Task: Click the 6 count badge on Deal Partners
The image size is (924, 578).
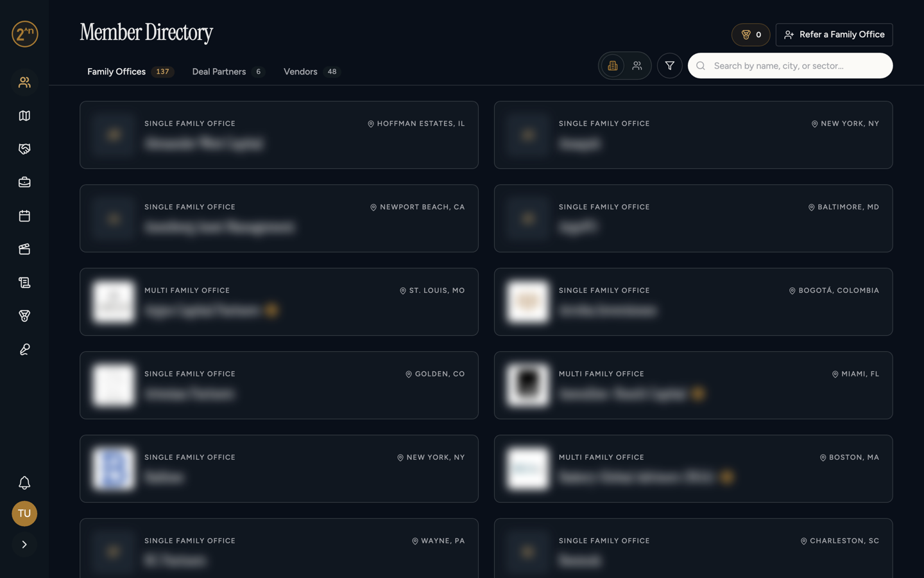Action: pyautogui.click(x=258, y=72)
